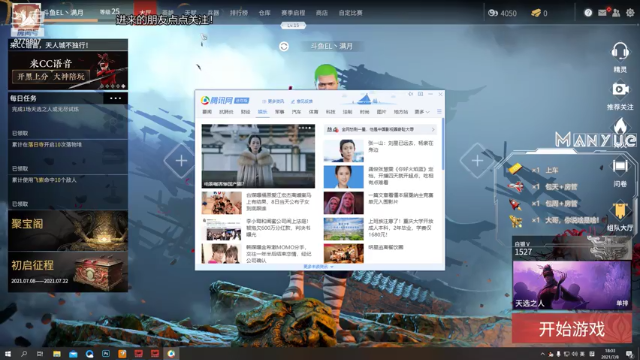
Task: Open the 赛季启程 season tab
Action: (x=293, y=13)
